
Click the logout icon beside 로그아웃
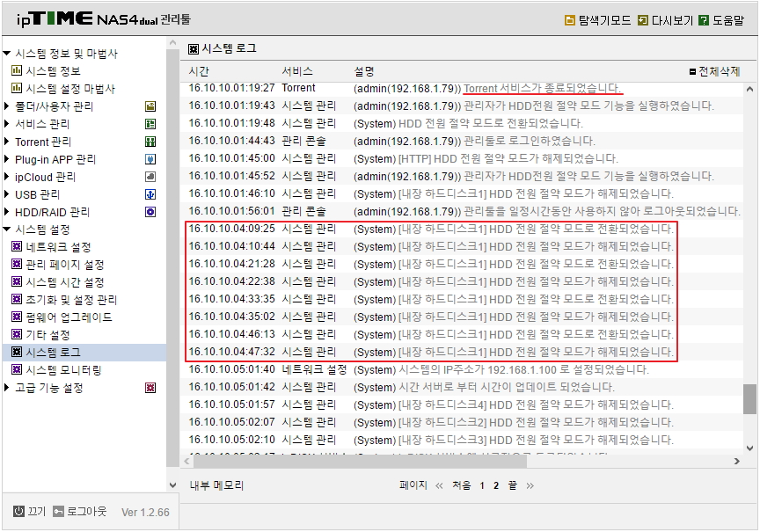click(x=59, y=512)
